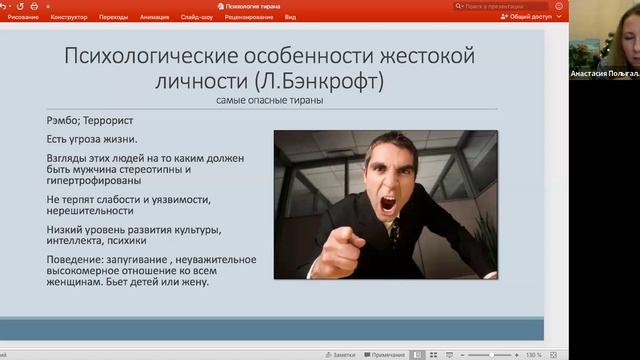Click the Print icon in title bar

point(34,7)
